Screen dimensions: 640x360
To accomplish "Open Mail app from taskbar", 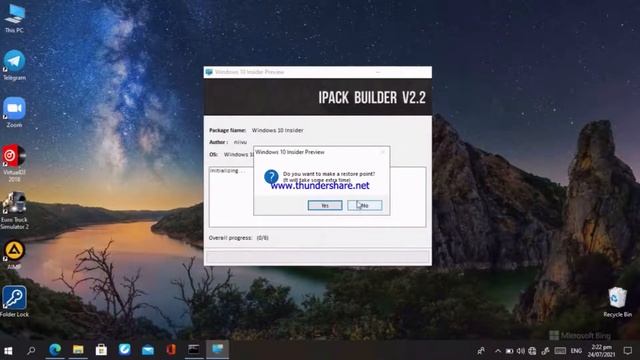I will tap(148, 350).
